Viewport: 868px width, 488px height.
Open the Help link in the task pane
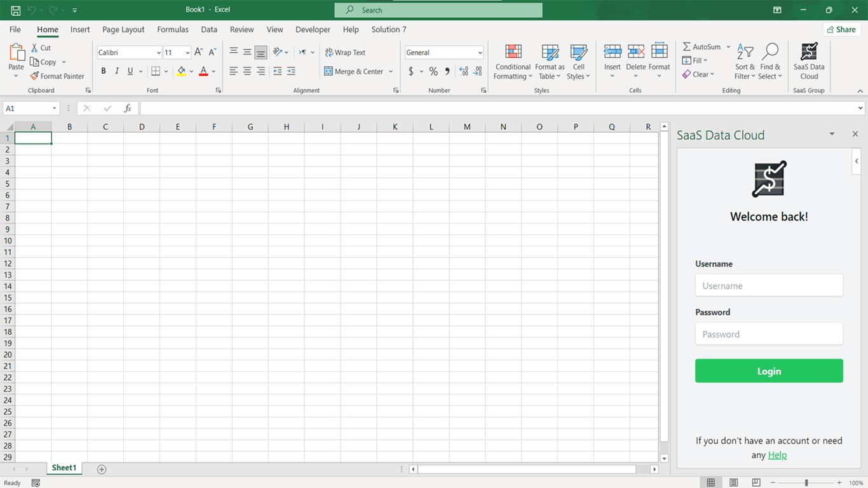click(x=777, y=455)
